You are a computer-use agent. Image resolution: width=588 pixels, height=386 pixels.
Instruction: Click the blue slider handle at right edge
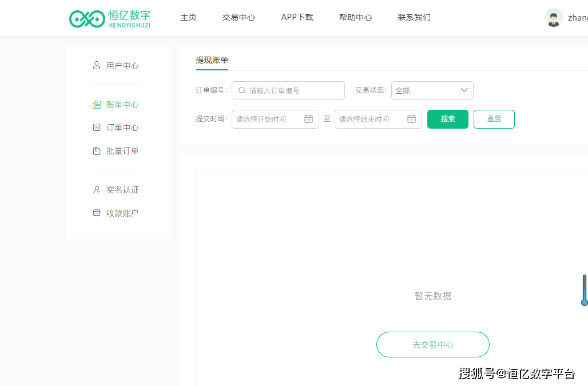pyautogui.click(x=584, y=302)
